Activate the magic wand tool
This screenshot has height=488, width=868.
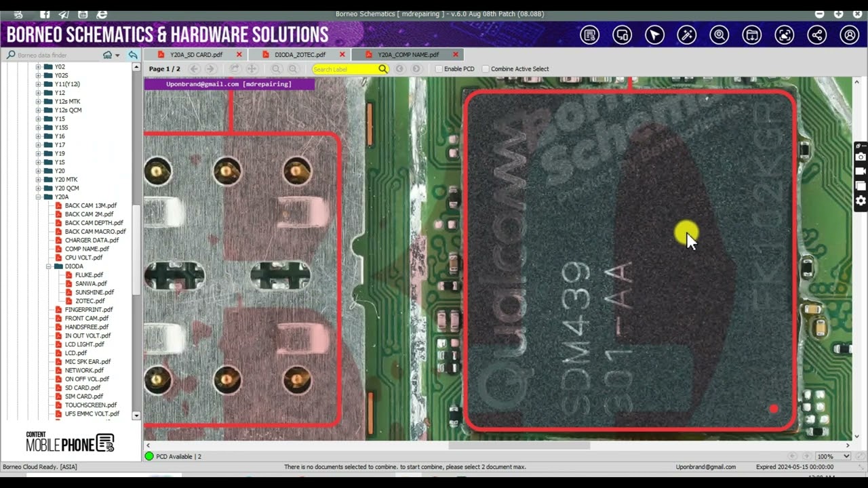(x=687, y=35)
